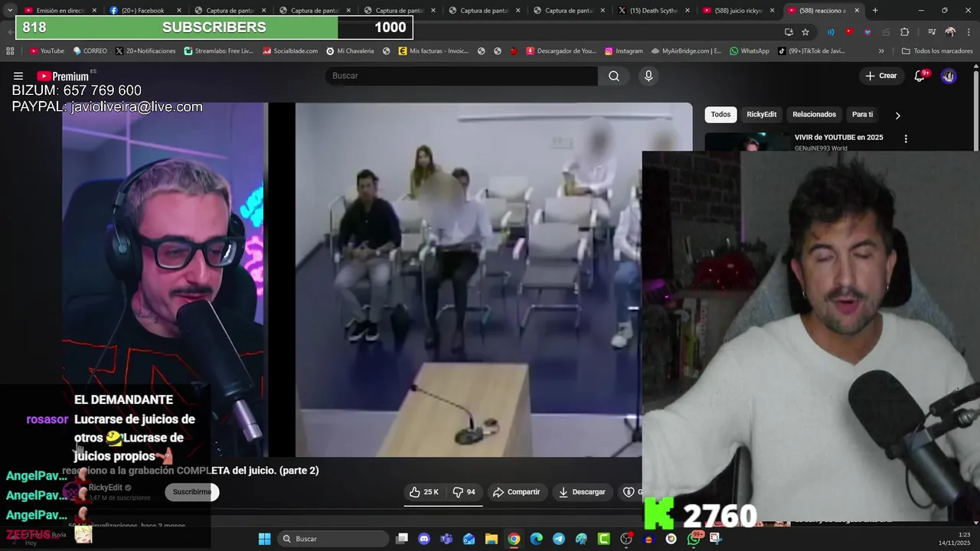Viewport: 980px width, 551px height.
Task: Open Chrome media controls icon
Action: tap(932, 32)
